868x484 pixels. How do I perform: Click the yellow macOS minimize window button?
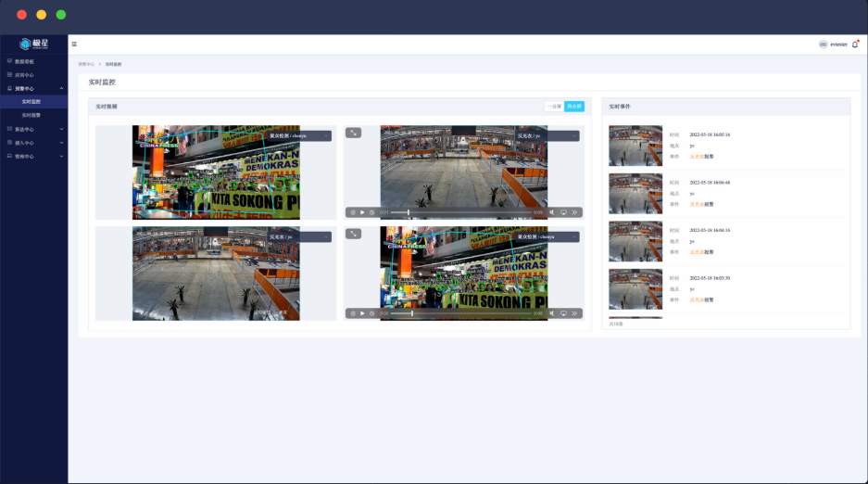[x=42, y=15]
